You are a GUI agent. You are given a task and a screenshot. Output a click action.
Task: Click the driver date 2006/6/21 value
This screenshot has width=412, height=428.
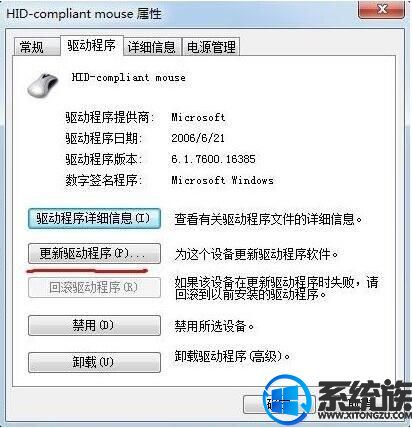(x=198, y=138)
